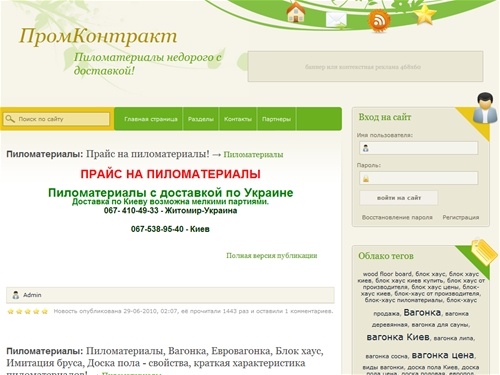The width and height of the screenshot is (500, 375).
Task: Select the вагонка сосна tag
Action: [x=386, y=356]
